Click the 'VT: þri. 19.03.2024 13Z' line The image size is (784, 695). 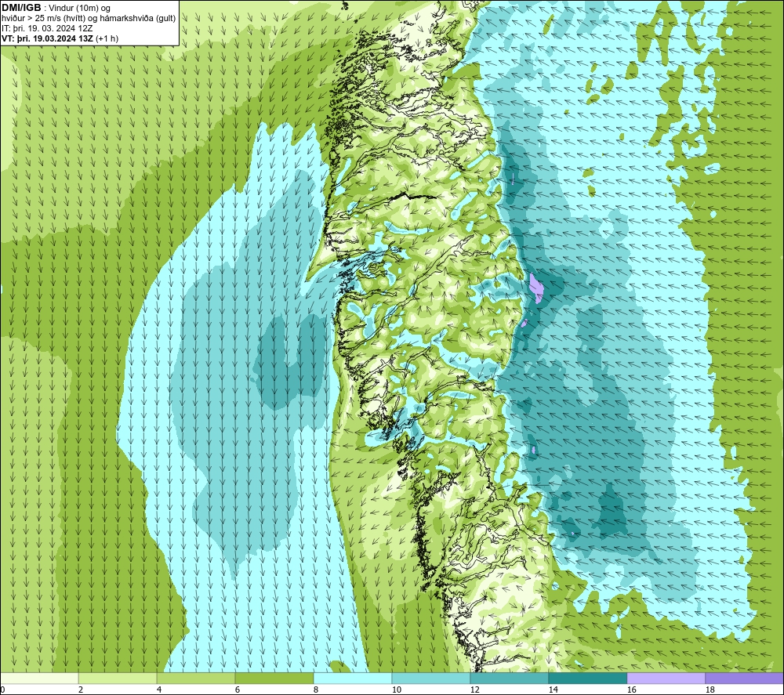(60, 38)
